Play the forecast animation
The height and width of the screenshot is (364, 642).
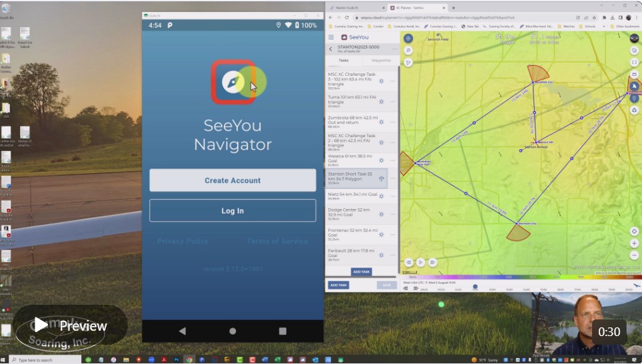pyautogui.click(x=420, y=262)
